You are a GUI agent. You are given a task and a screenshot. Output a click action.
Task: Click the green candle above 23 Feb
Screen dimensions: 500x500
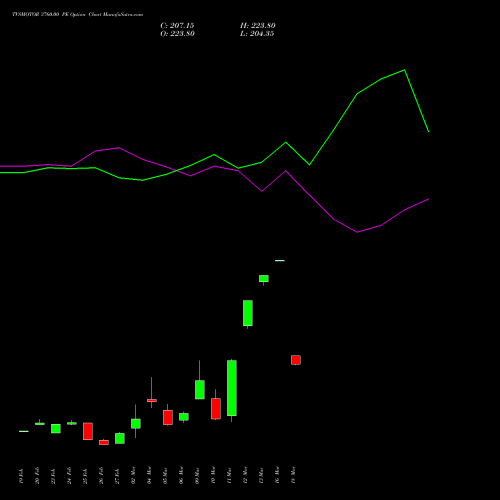(56, 429)
